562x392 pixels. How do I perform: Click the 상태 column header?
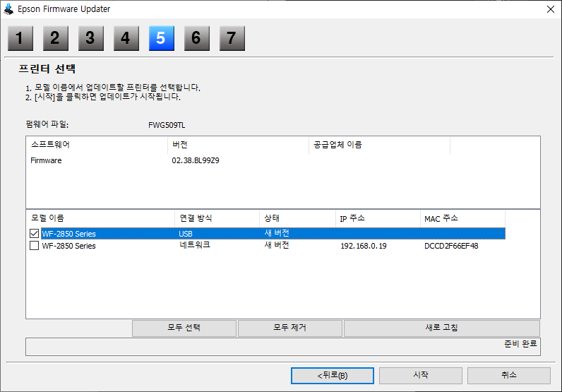[x=297, y=218]
